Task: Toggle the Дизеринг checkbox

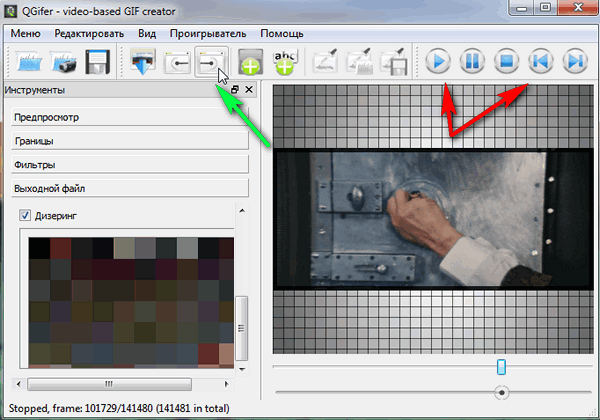Action: click(x=25, y=215)
